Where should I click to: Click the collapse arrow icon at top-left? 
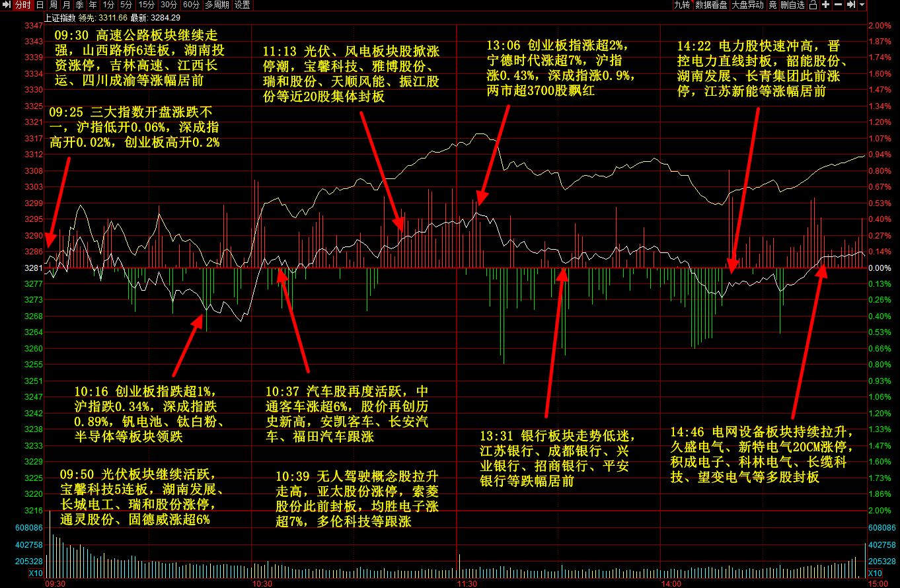[x=6, y=5]
